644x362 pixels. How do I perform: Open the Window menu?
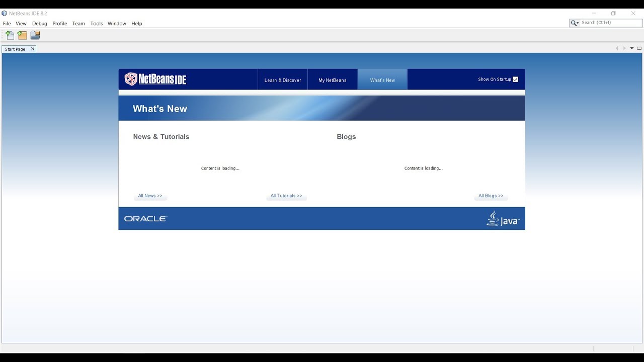117,24
